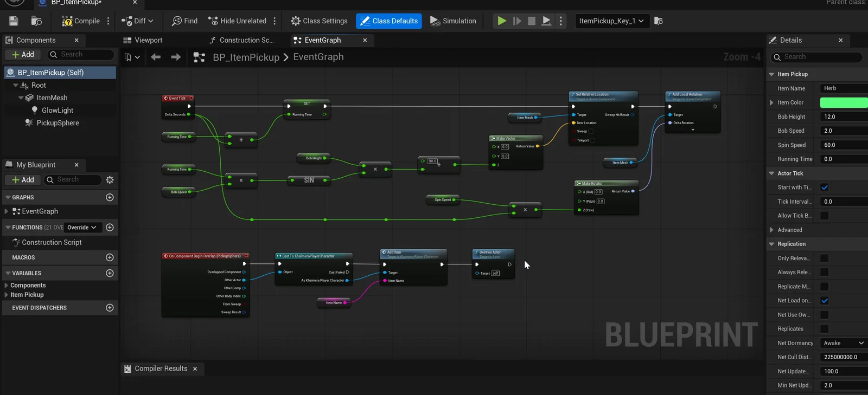Expand the Advanced section in Actor Tick
Screen dimensions: 868x395
(771, 230)
